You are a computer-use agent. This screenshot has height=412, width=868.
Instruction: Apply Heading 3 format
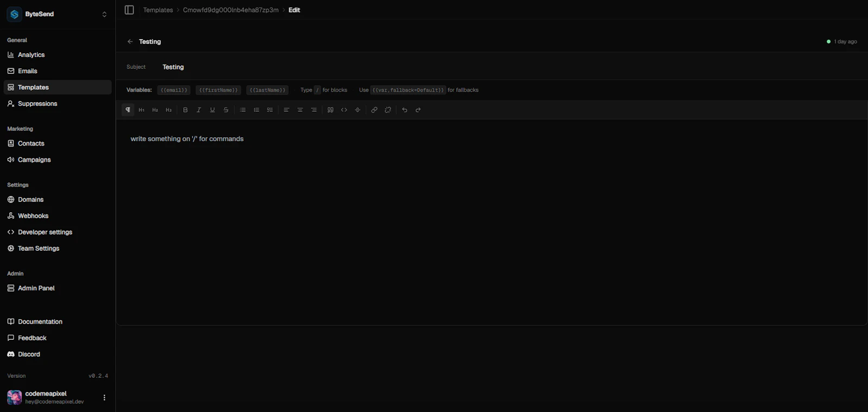(169, 110)
